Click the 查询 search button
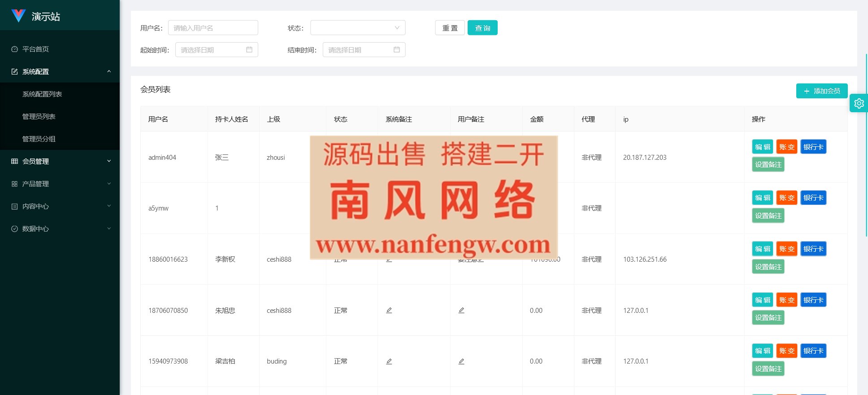868x395 pixels. (482, 28)
